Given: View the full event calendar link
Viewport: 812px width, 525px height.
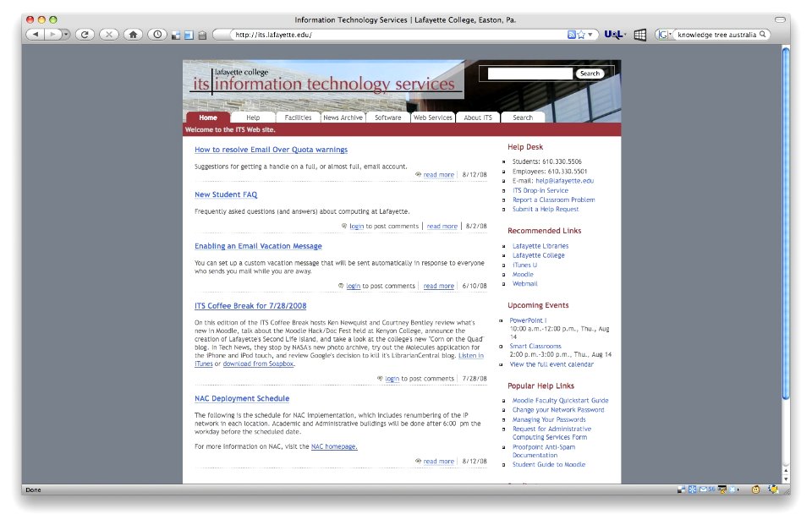Looking at the screenshot, I should pyautogui.click(x=551, y=364).
